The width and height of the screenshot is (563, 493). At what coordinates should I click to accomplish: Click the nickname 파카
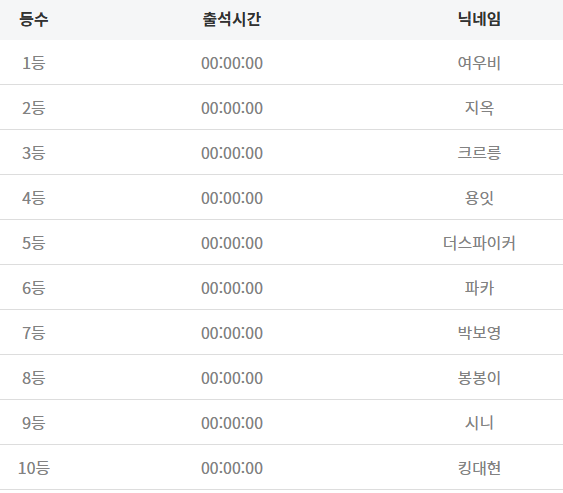(x=479, y=288)
